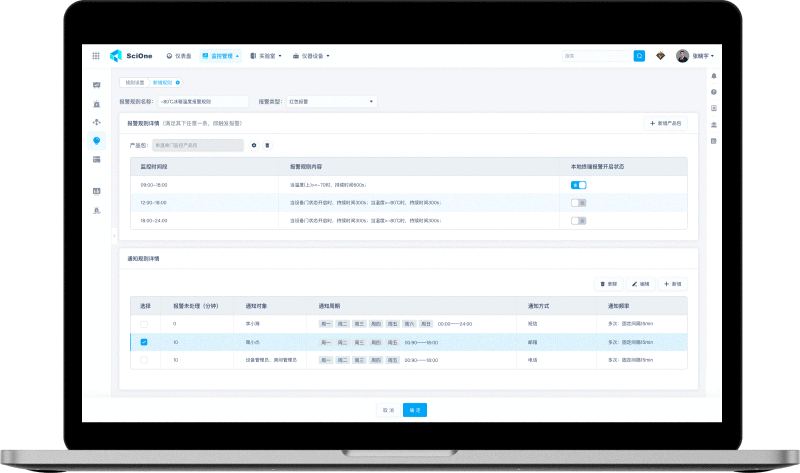Click the 新增产品包 button
This screenshot has width=800, height=473.
tap(665, 123)
